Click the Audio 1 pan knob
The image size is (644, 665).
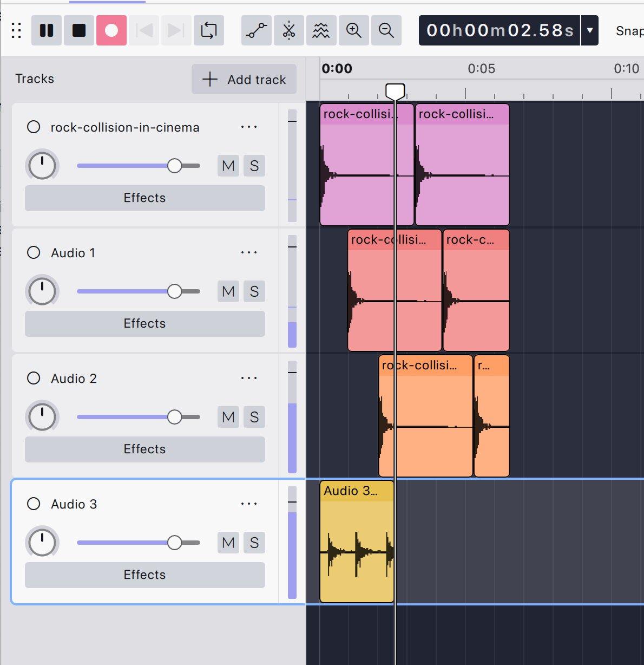[42, 291]
